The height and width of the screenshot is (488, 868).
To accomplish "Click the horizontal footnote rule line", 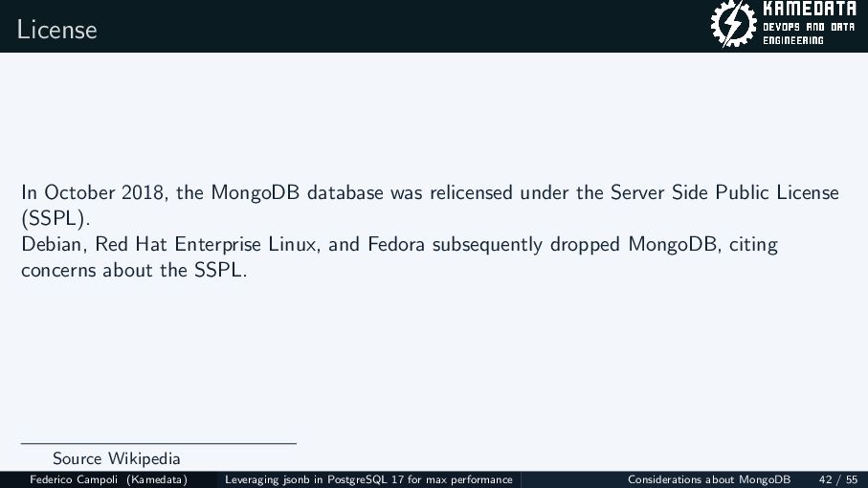I will 159,443.
